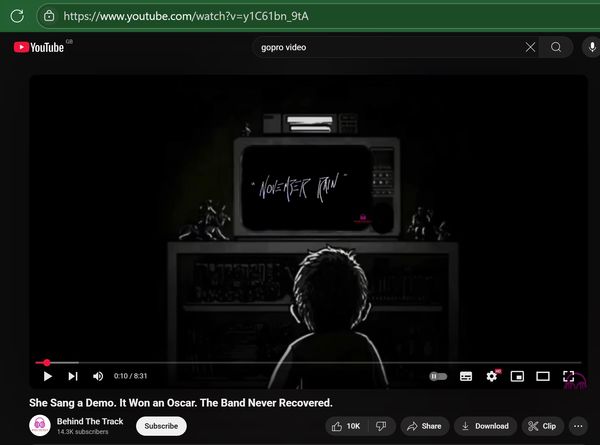Click the site lock icon in the address bar
The height and width of the screenshot is (445, 600).
tap(49, 16)
